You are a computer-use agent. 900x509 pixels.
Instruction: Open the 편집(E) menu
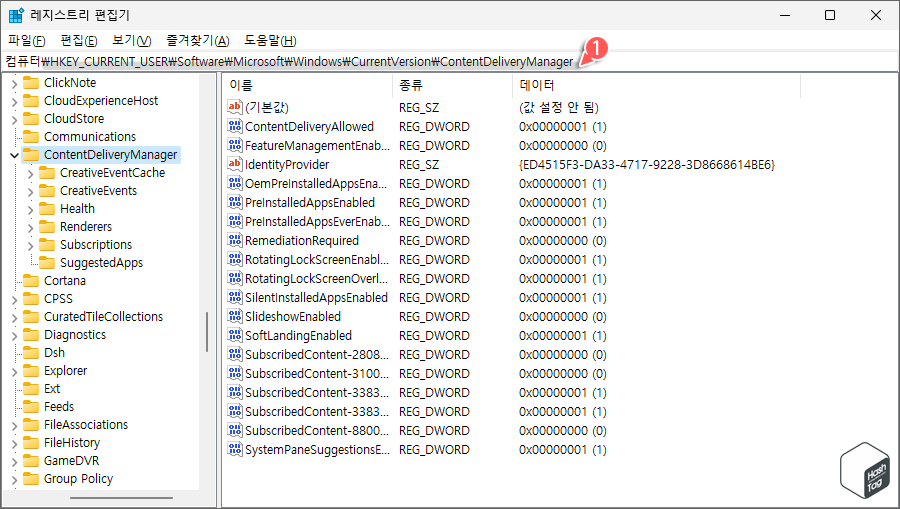79,41
